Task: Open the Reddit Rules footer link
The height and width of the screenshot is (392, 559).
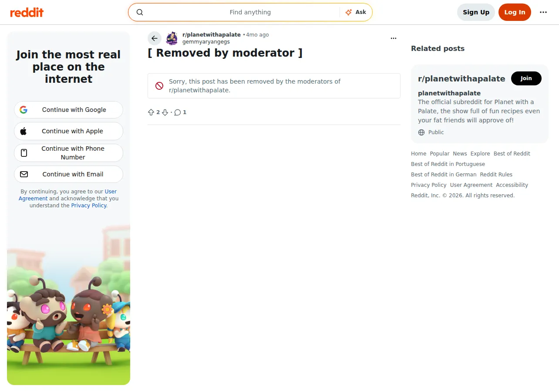Action: point(496,175)
